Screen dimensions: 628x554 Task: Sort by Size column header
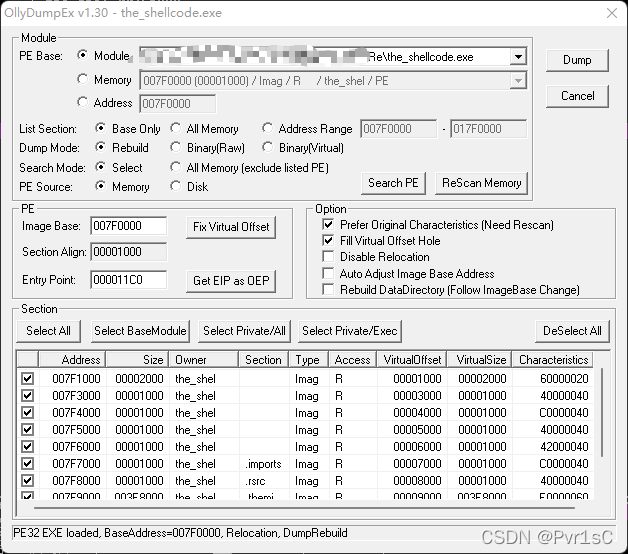pyautogui.click(x=137, y=360)
